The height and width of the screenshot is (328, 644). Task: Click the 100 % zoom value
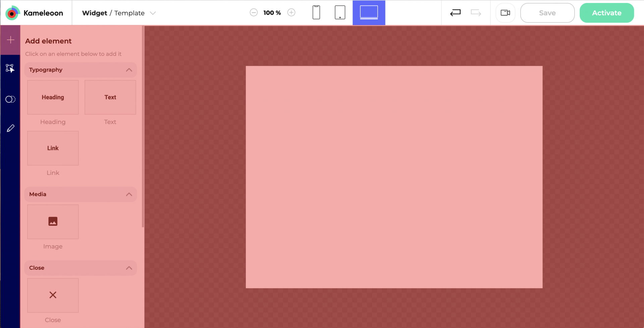coord(272,13)
